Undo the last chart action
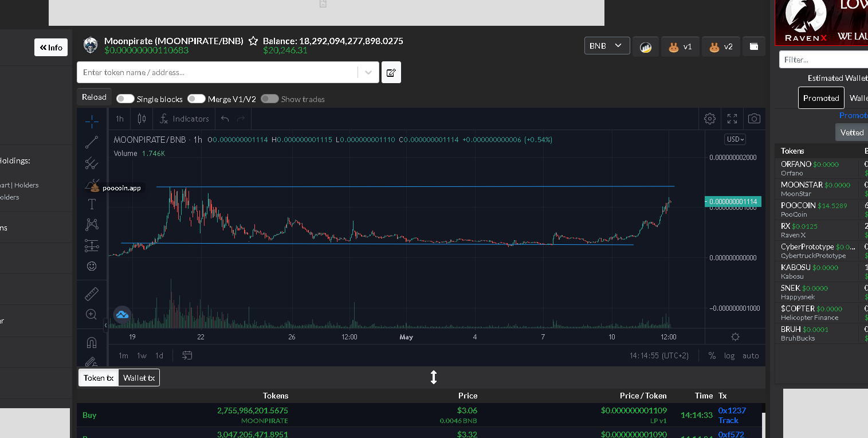Screen dimensions: 868x438 tap(225, 119)
